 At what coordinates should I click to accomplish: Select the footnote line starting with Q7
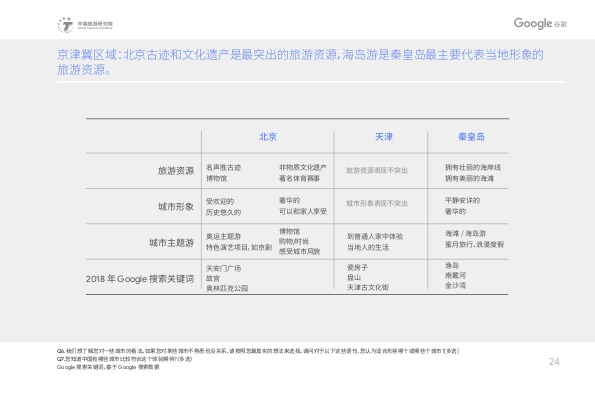pos(124,359)
